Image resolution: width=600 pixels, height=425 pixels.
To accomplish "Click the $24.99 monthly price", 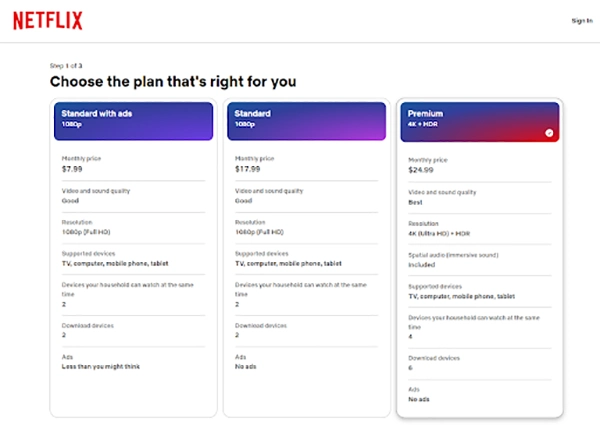I will pos(422,171).
